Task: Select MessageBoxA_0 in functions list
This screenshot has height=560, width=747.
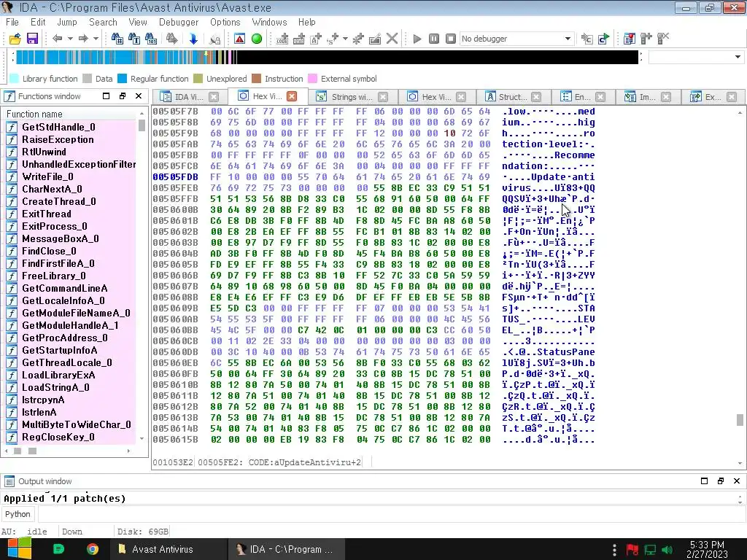Action: click(60, 238)
